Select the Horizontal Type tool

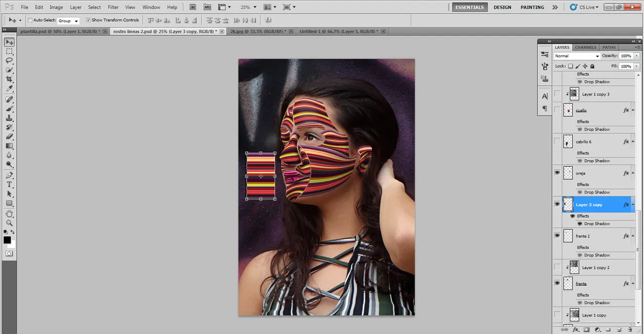pyautogui.click(x=9, y=184)
